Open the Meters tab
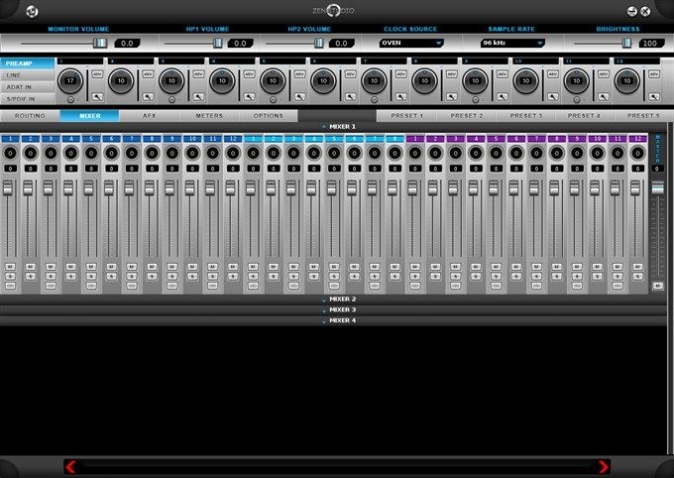Image resolution: width=674 pixels, height=478 pixels. pos(209,116)
